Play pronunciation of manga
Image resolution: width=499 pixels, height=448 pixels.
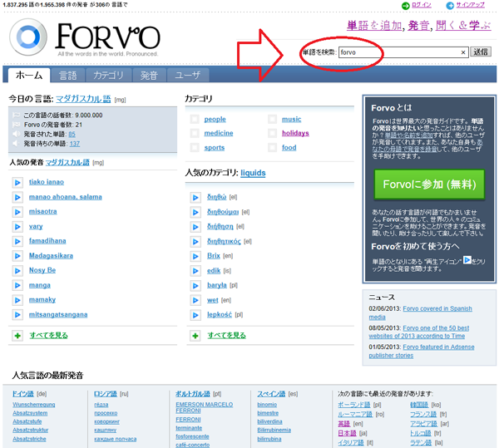pos(17,286)
